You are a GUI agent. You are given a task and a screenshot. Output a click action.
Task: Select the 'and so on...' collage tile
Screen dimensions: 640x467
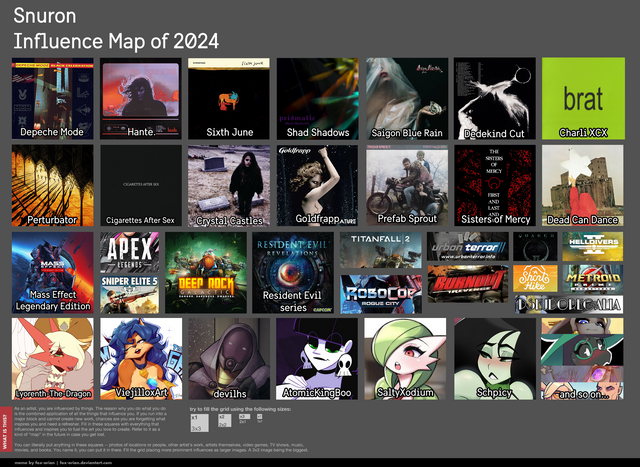[582, 359]
